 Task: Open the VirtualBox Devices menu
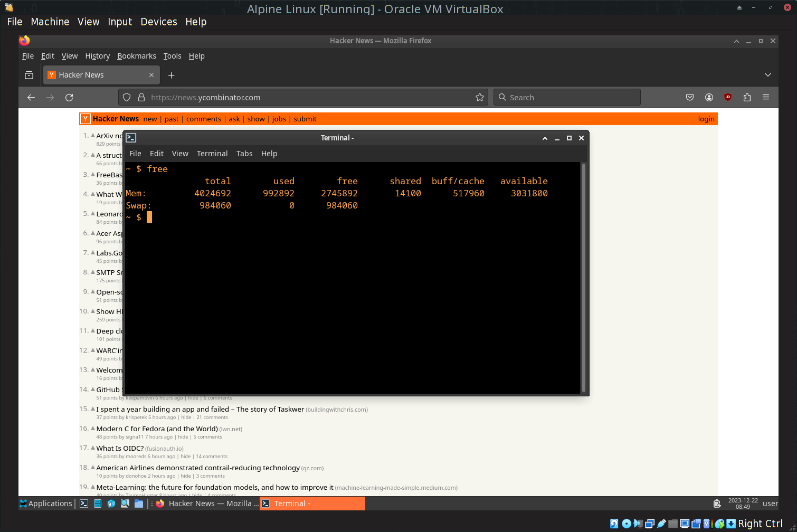click(x=159, y=22)
